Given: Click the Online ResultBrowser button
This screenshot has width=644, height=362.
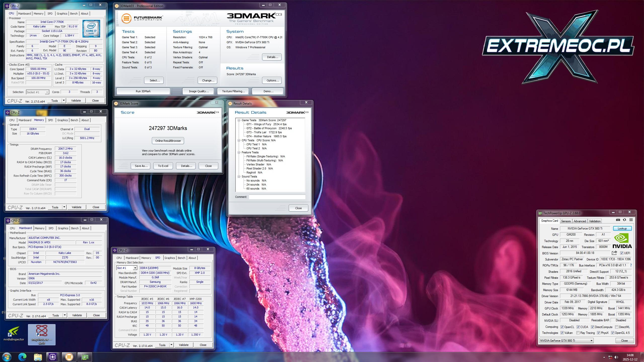Looking at the screenshot, I should pos(168,141).
